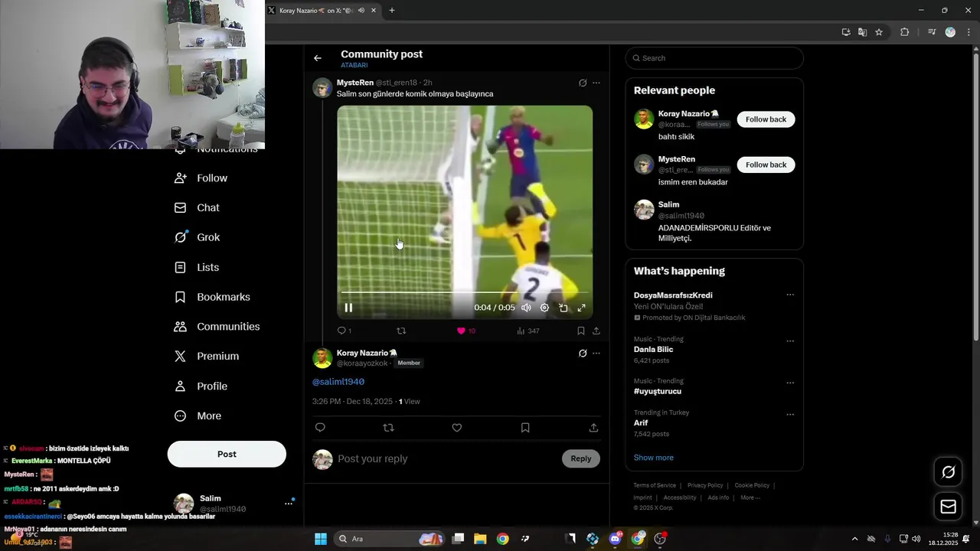Mute the tab audio speaker icon
This screenshot has width=980, height=551.
point(361,11)
